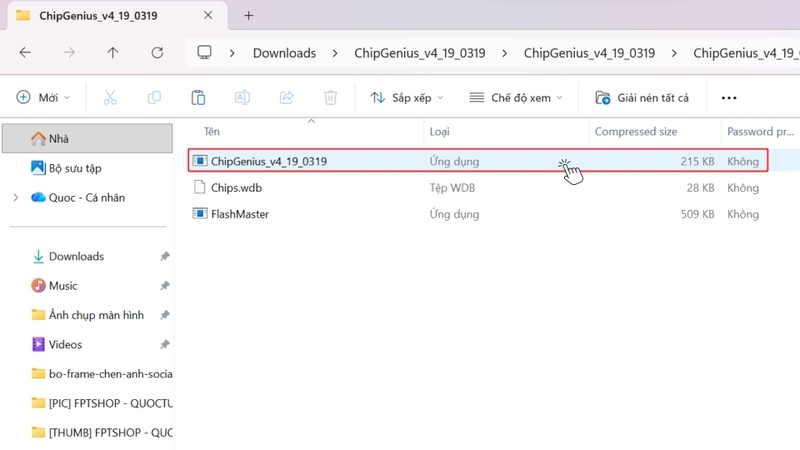The width and height of the screenshot is (800, 450).
Task: Click the FlashMaster file icon
Action: (x=200, y=214)
